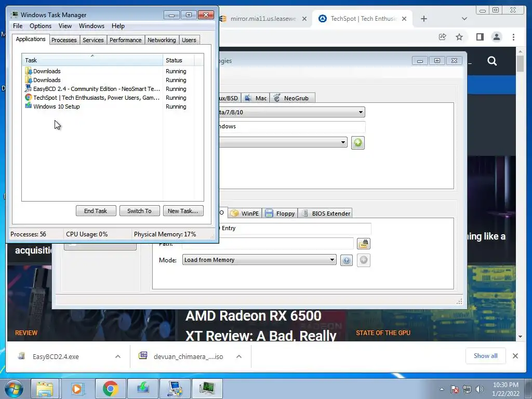Switch to the Services tab

click(93, 40)
